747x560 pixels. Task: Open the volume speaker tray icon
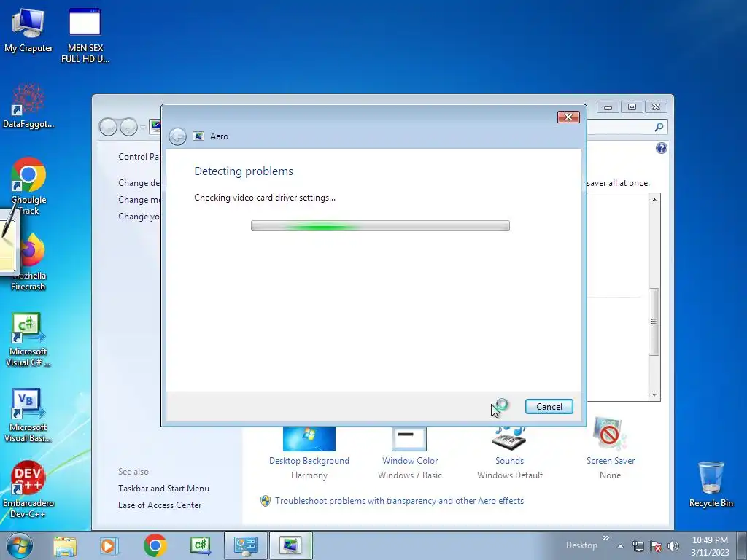click(x=673, y=546)
